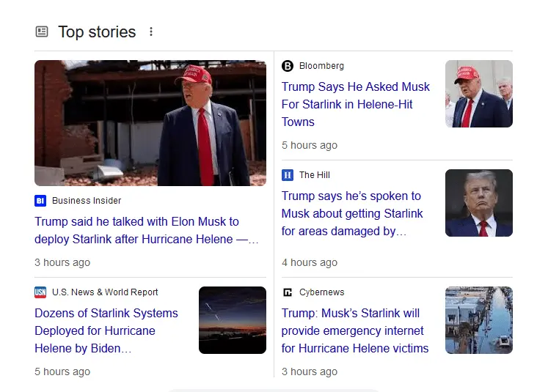
Task: Open the Top stories three-dot menu
Action: [151, 32]
